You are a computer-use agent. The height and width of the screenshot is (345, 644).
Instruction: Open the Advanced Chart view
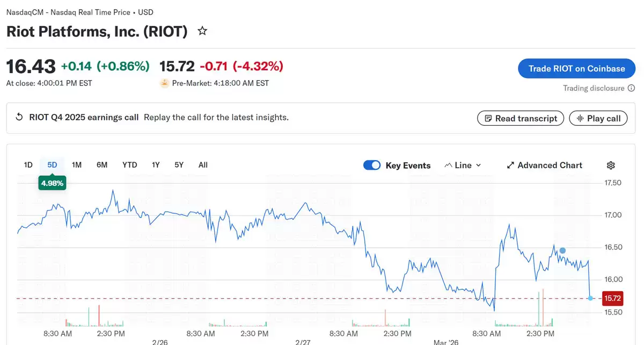[544, 165]
